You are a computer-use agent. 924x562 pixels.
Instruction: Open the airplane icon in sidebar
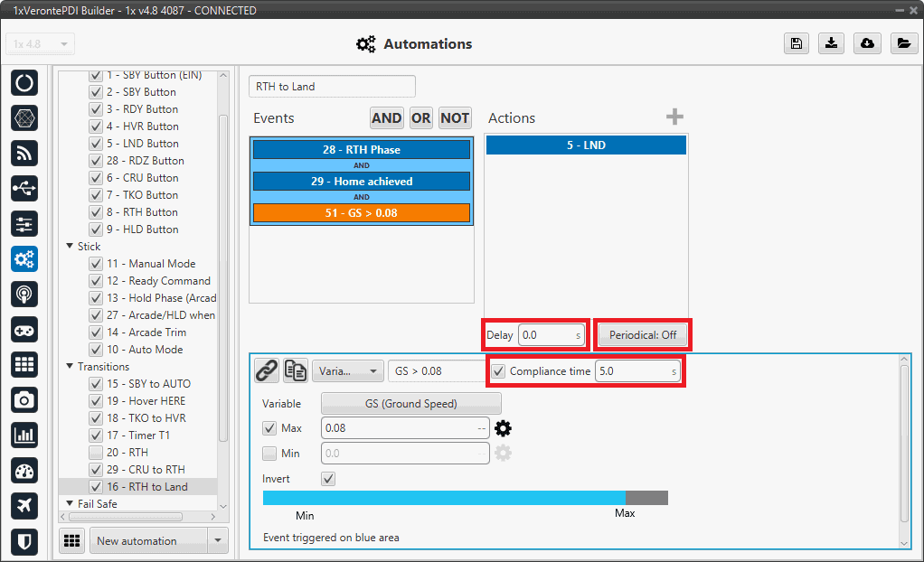(24, 506)
